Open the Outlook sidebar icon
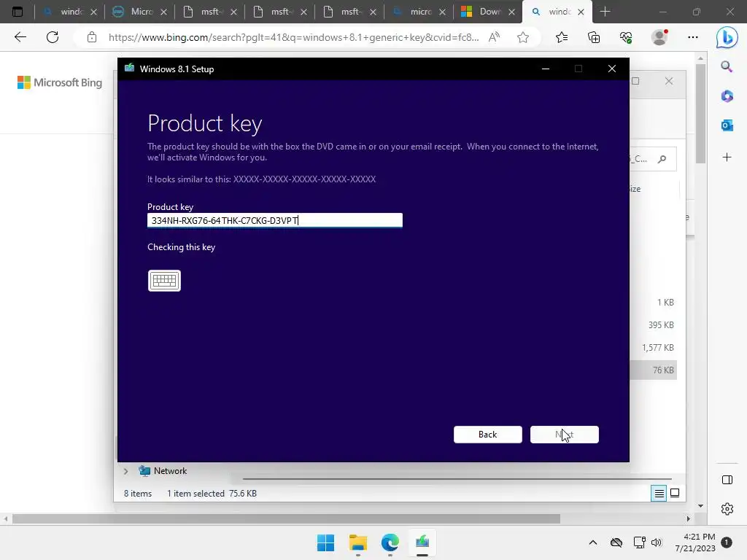 (727, 125)
